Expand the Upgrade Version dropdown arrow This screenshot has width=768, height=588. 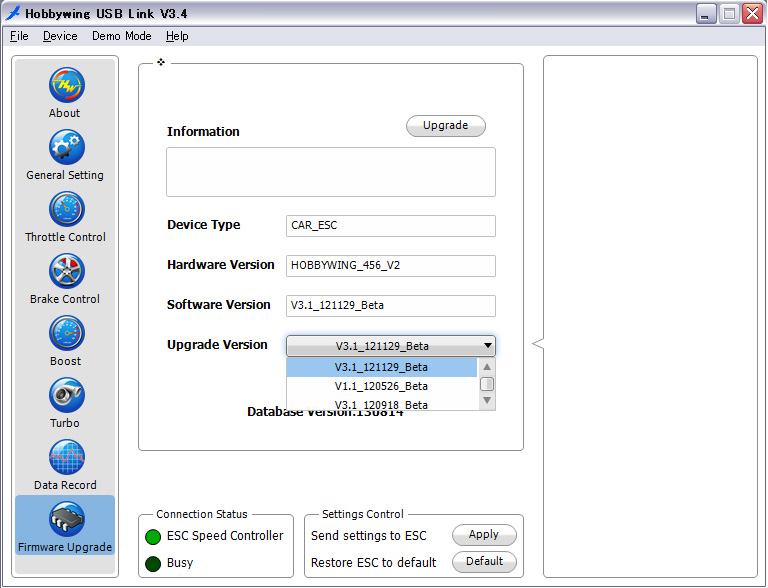click(x=487, y=346)
